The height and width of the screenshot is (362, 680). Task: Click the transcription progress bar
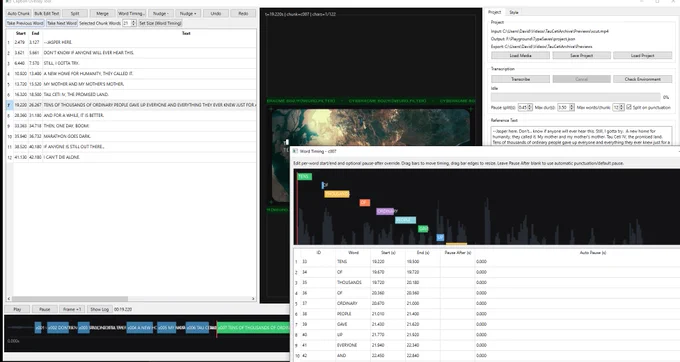[575, 97]
